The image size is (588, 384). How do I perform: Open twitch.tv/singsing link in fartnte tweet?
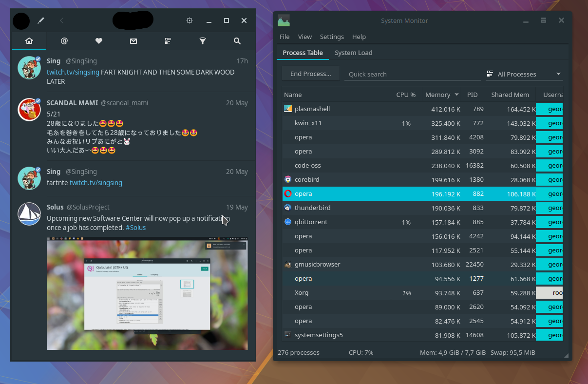coord(96,183)
